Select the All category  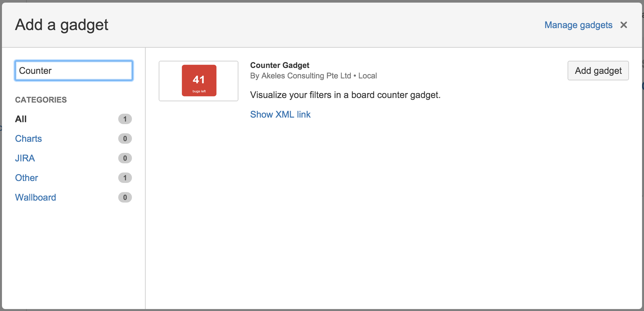(21, 119)
